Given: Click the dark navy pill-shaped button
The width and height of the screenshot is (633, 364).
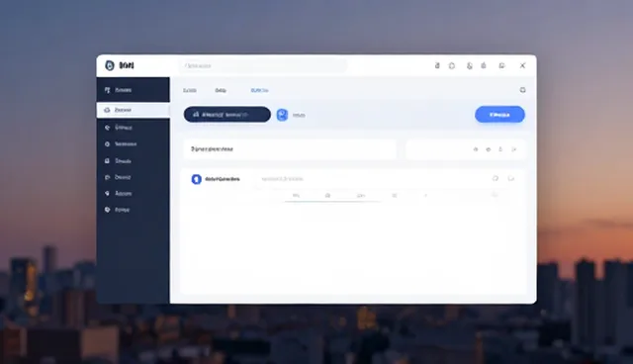Looking at the screenshot, I should coord(227,115).
